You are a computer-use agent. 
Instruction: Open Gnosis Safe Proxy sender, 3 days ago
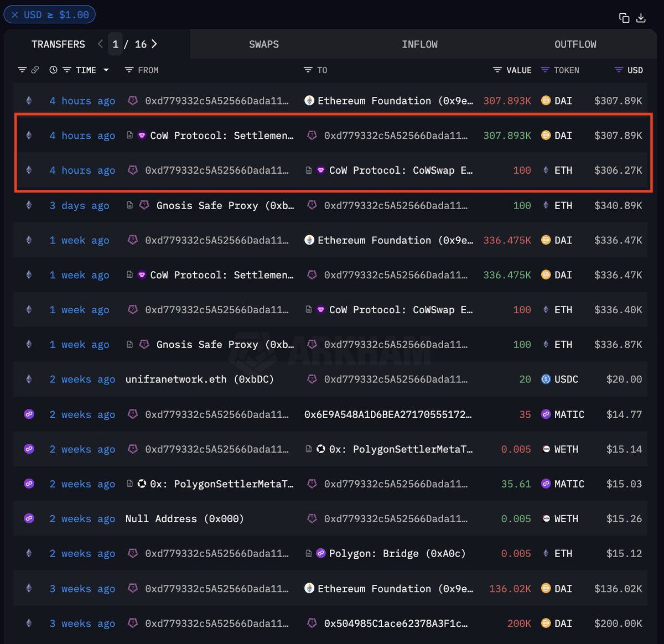coord(225,205)
